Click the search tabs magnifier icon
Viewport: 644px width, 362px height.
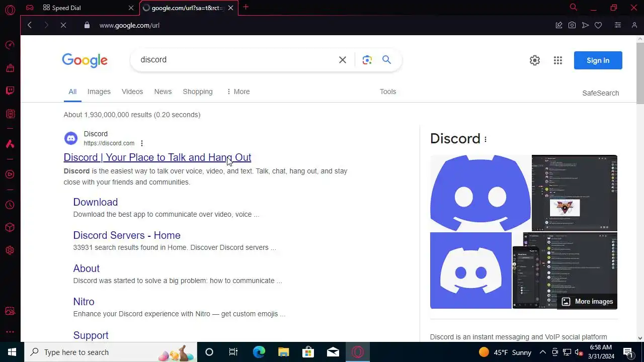573,7
